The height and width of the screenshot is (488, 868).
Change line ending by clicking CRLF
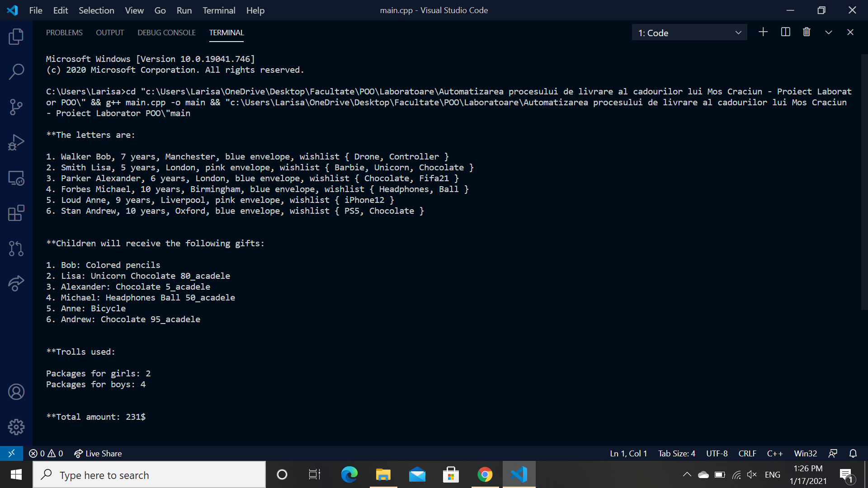[747, 453]
